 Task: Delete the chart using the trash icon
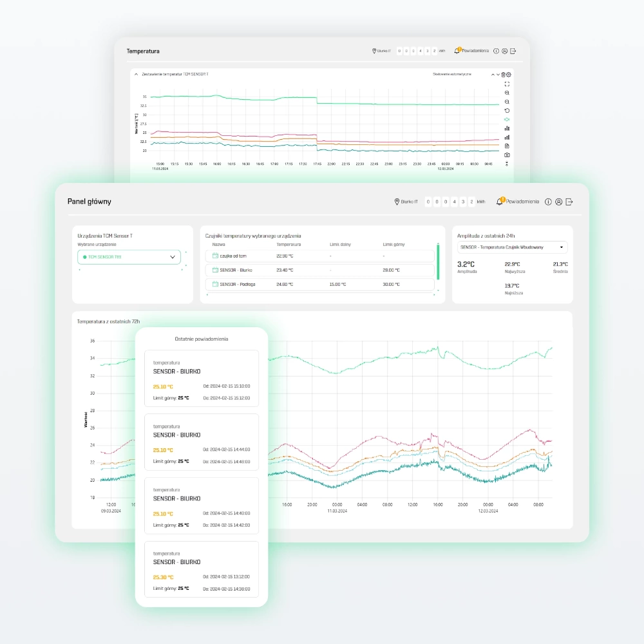[x=503, y=75]
